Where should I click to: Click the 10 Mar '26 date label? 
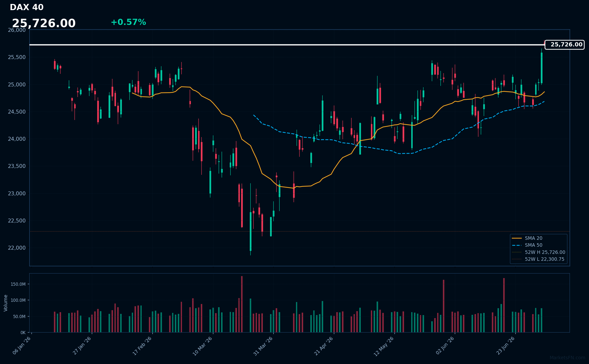(x=203, y=346)
